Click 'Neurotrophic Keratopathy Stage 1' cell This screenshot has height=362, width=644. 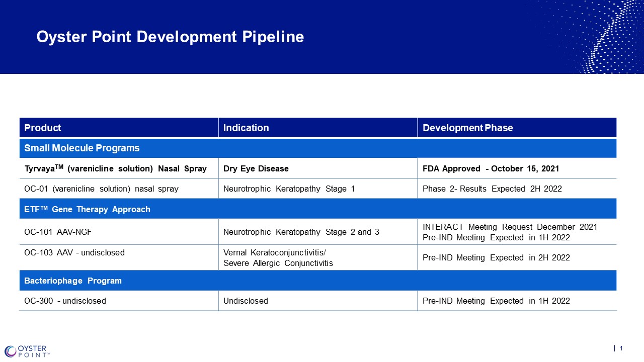(289, 189)
